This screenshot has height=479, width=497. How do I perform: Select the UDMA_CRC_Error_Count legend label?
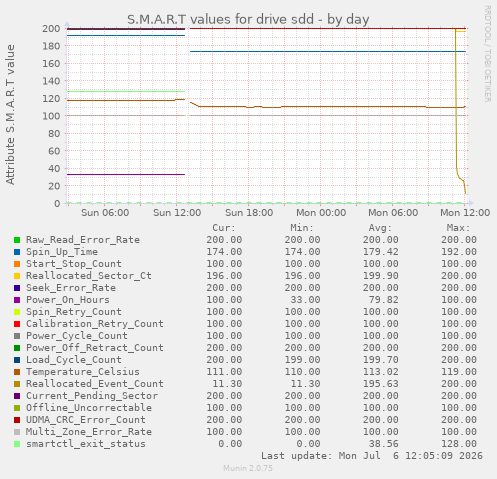click(x=86, y=420)
